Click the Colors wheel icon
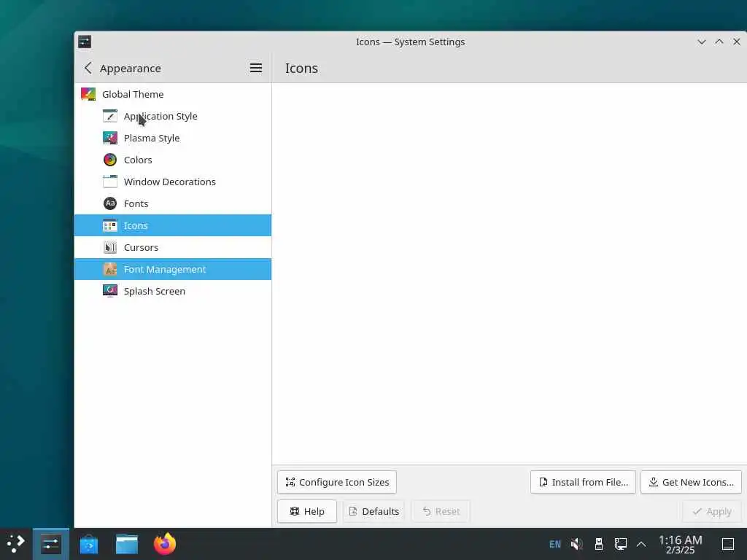The height and width of the screenshot is (560, 747). tap(110, 160)
